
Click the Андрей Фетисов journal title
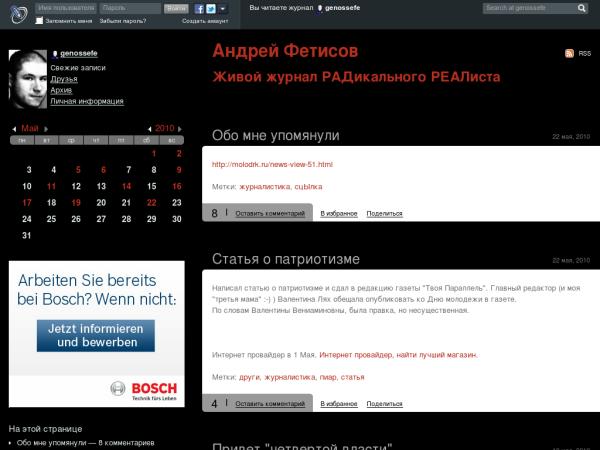[x=285, y=51]
